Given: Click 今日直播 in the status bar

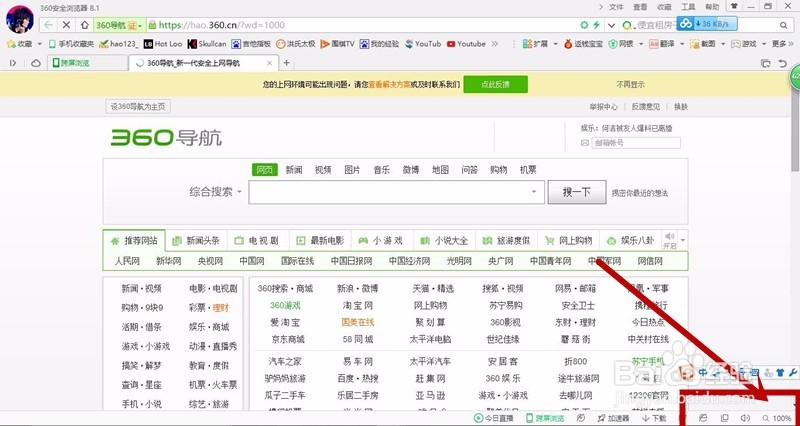Looking at the screenshot, I should click(494, 418).
